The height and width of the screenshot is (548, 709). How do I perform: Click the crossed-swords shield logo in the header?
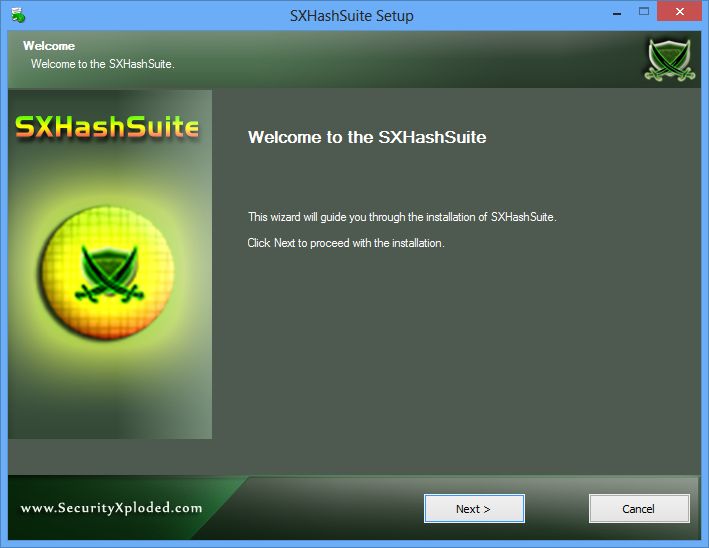tap(670, 60)
